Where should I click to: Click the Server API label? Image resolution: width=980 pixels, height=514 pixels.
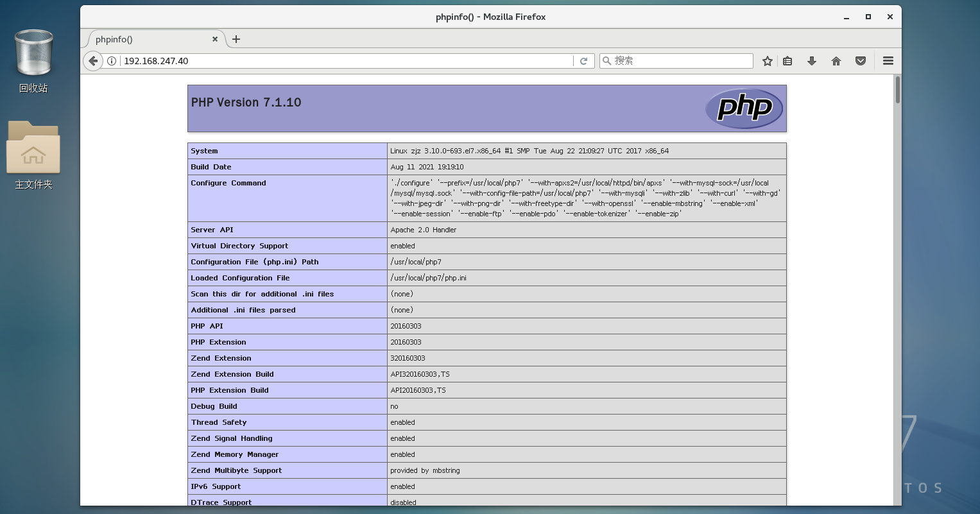(212, 230)
